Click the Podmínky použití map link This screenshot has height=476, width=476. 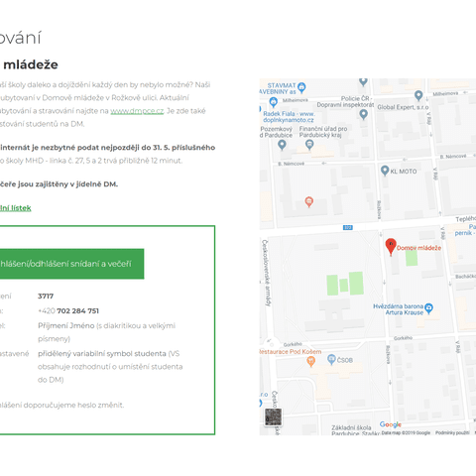click(452, 432)
